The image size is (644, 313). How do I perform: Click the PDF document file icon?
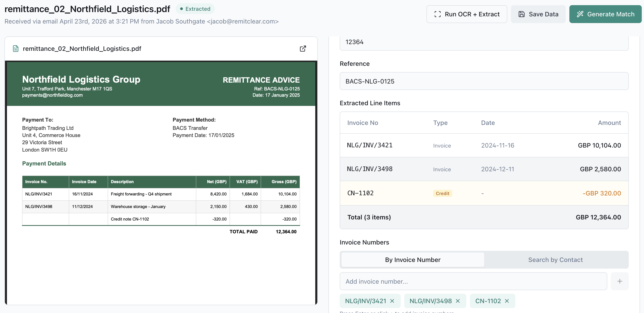16,48
